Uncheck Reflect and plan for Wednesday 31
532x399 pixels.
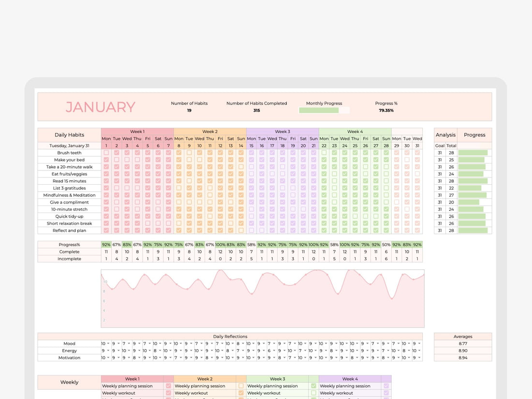[x=417, y=231]
